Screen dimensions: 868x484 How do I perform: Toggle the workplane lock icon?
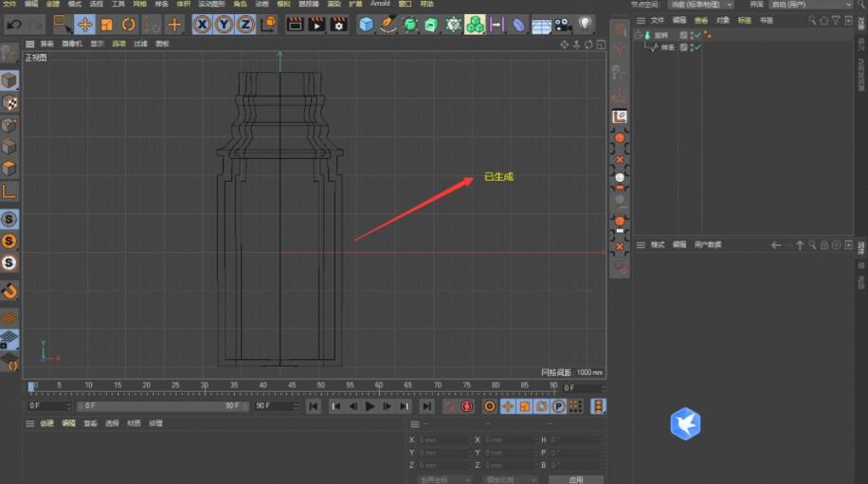(9, 340)
